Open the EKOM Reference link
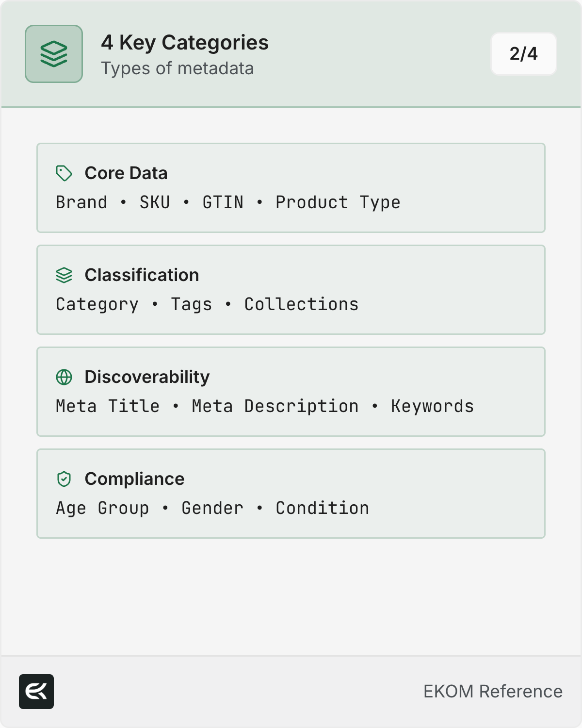 493,692
